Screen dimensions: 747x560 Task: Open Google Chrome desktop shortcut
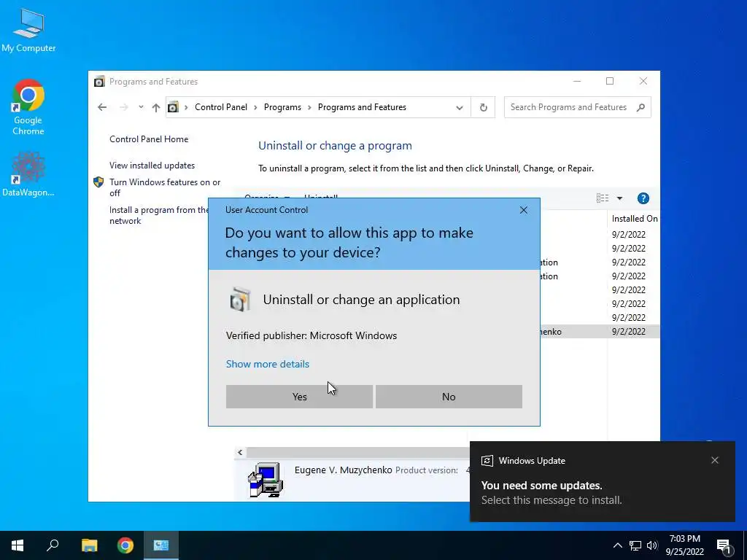coord(28,107)
